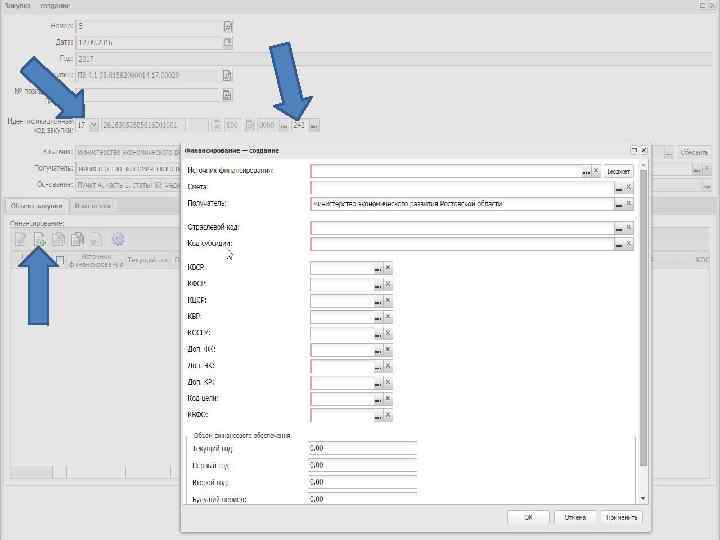Click into the Отраслевой код input
720x540 pixels.
(x=462, y=228)
